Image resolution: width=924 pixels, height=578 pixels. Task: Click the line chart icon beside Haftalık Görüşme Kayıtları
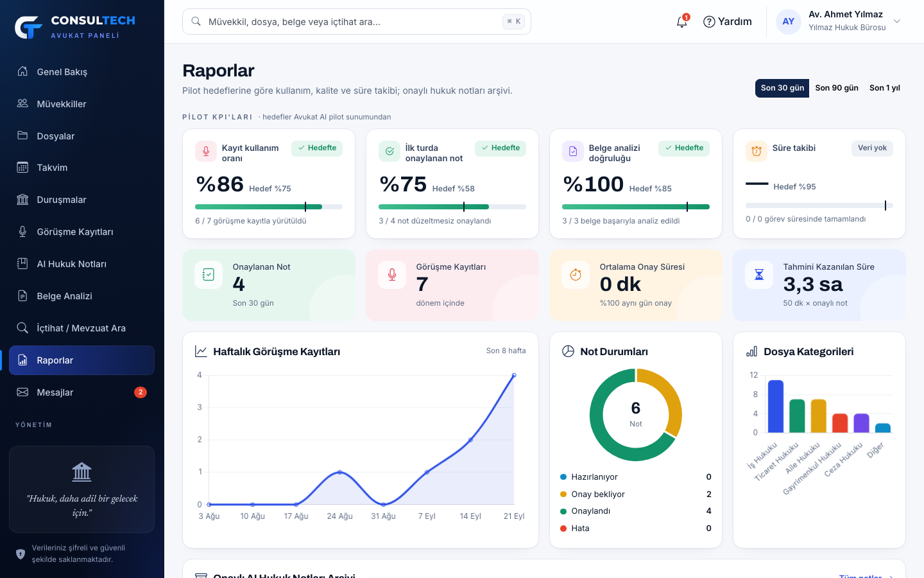tap(201, 351)
